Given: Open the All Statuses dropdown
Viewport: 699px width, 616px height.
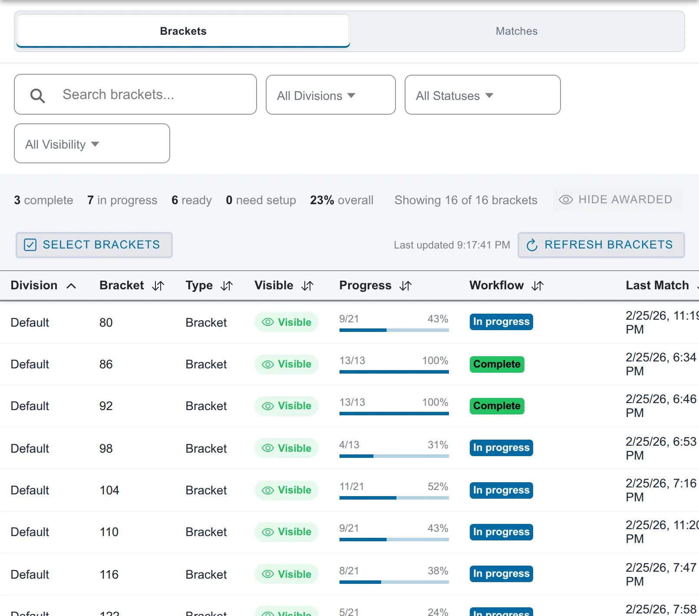Looking at the screenshot, I should pos(483,95).
